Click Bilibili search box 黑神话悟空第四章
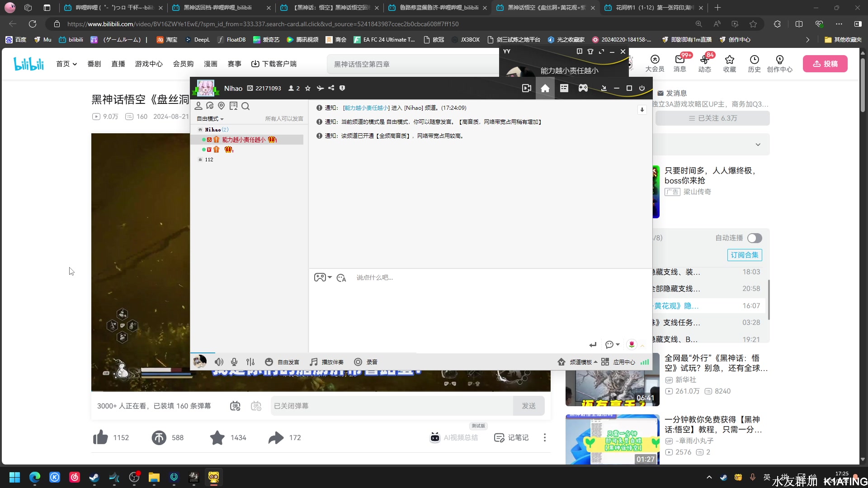Screen dimensions: 868x488 tap(414, 64)
